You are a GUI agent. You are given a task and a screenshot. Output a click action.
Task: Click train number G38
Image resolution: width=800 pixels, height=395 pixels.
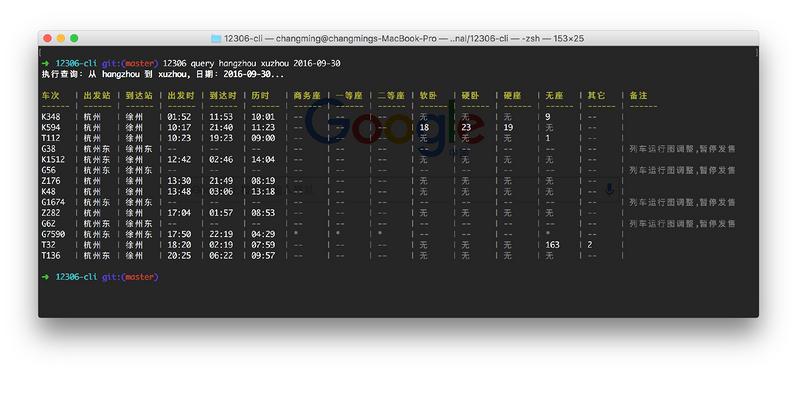tap(48, 149)
